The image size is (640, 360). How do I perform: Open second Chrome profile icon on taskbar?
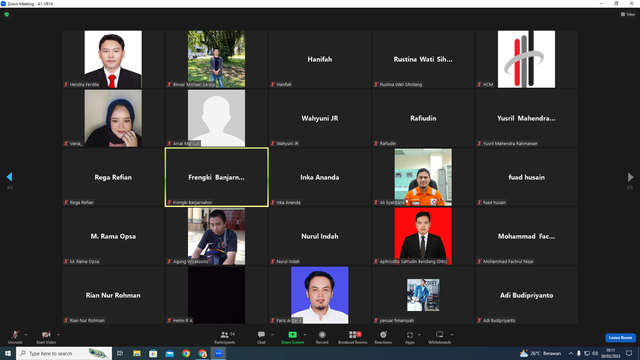202,353
